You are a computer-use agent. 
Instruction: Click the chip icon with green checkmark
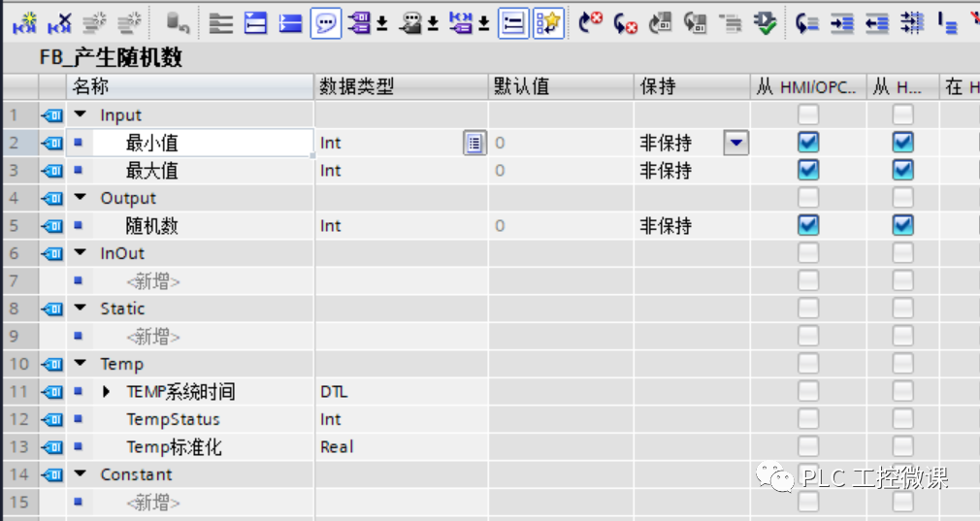point(765,23)
